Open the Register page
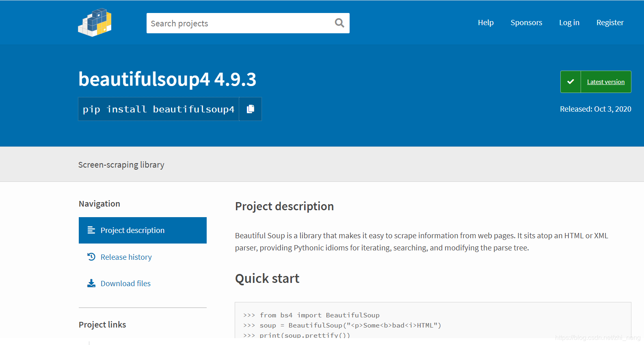 [610, 23]
